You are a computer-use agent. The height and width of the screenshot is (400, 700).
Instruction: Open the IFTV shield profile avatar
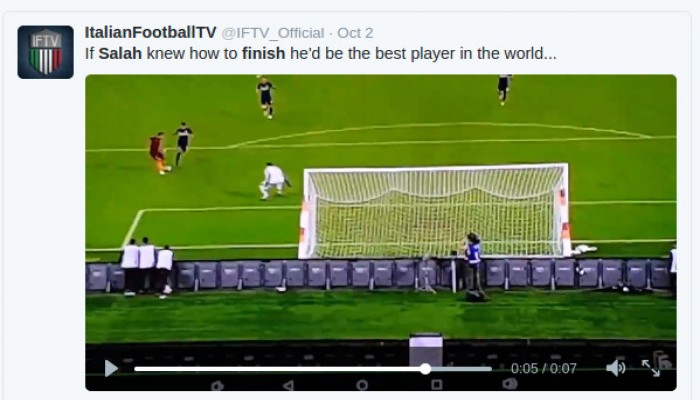(46, 52)
